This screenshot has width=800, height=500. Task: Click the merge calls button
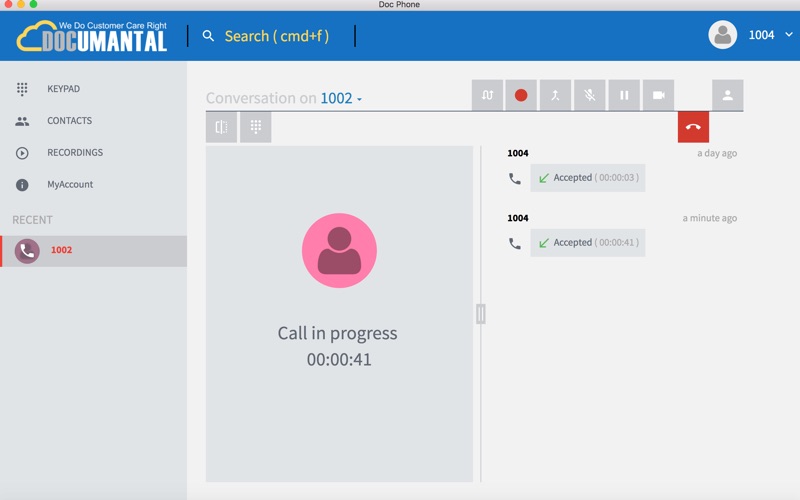point(555,95)
